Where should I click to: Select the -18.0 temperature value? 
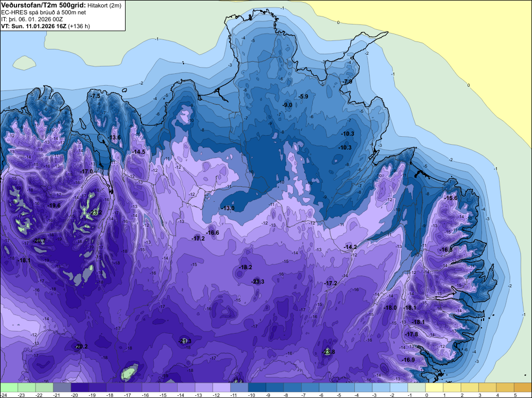click(390, 308)
